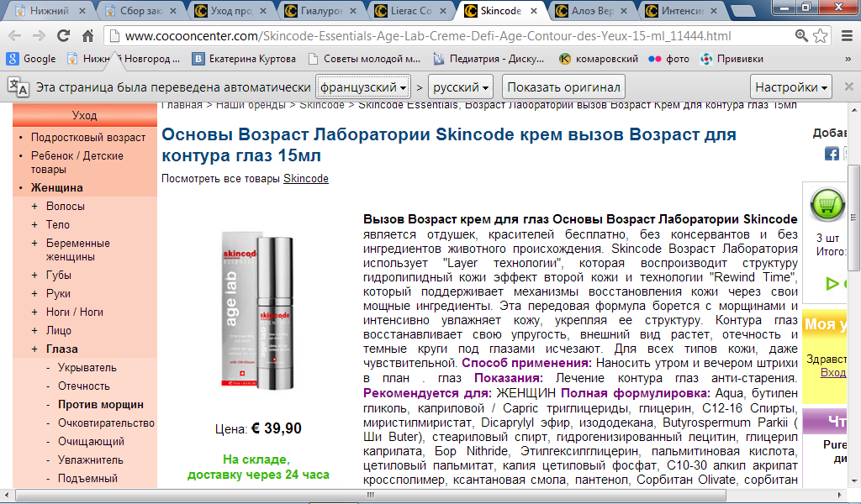The width and height of the screenshot is (861, 504).
Task: Open the Педиатрия - Диску... bookmark
Action: pyautogui.click(x=489, y=59)
